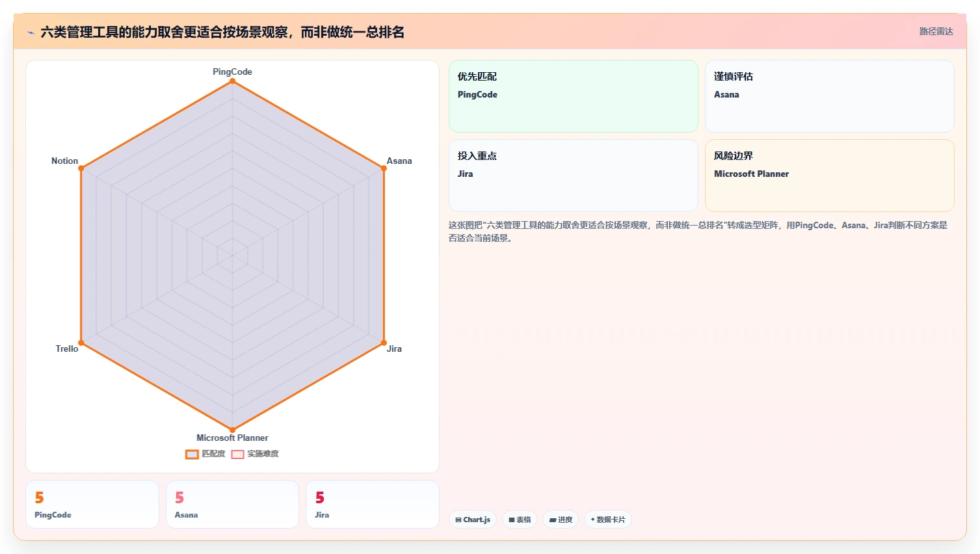Screen dimensions: 980x554
Task: Select the Asana score 5 card
Action: [x=232, y=505]
